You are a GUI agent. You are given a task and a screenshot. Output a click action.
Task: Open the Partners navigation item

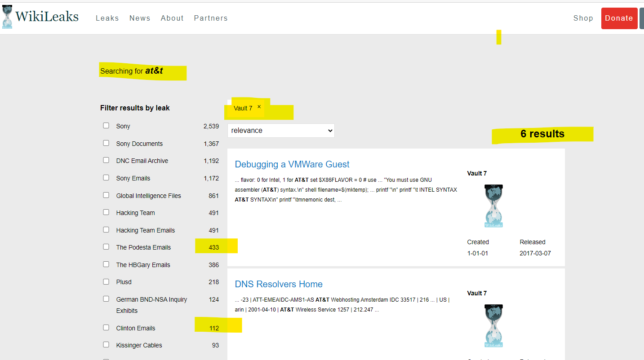coord(211,18)
